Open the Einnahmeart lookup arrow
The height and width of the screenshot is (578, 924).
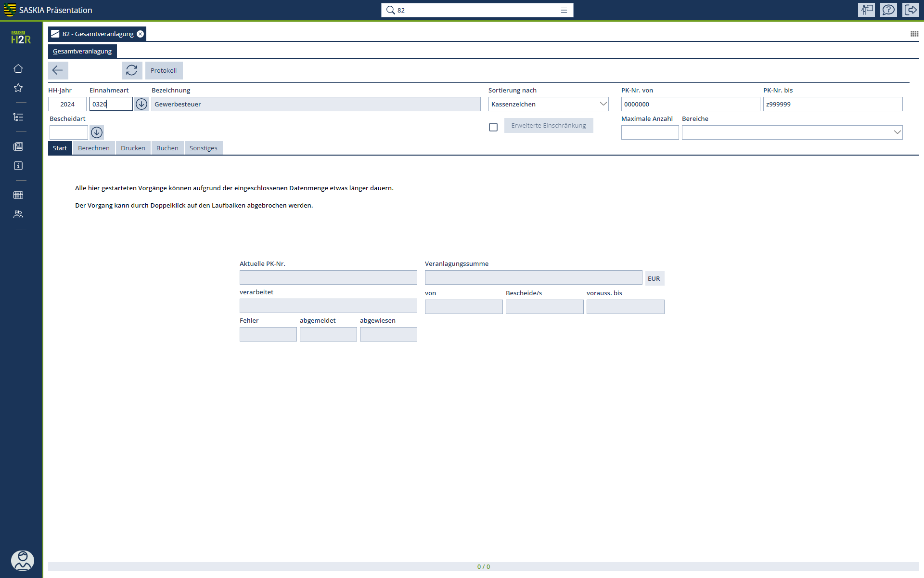141,104
